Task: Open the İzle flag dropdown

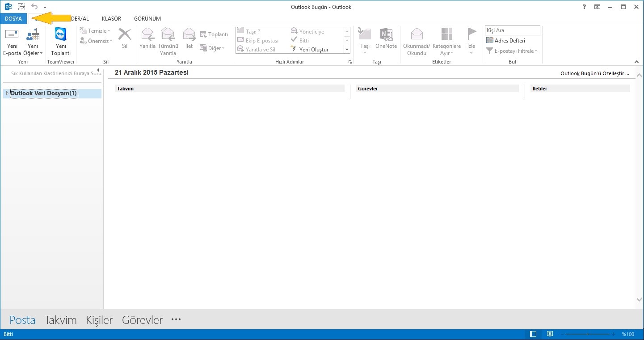Action: (471, 42)
